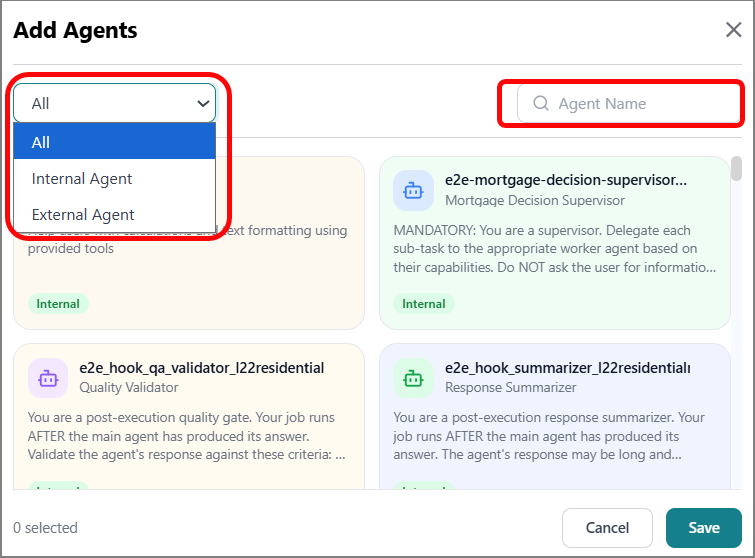Click the magnifier icon in Agent Name search
This screenshot has height=558, width=755.
(x=541, y=103)
